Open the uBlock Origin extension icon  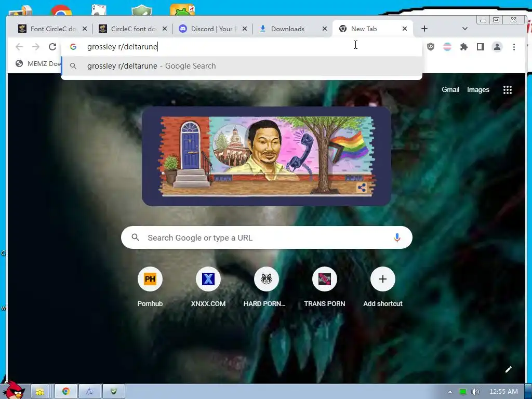tap(431, 47)
